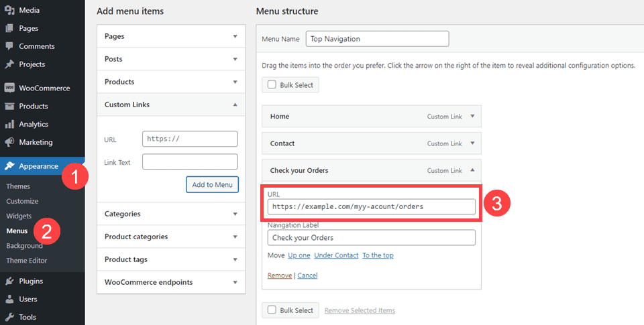Screen dimensions: 644x325
Task: Click the Marketing label in sidebar
Action: click(36, 142)
